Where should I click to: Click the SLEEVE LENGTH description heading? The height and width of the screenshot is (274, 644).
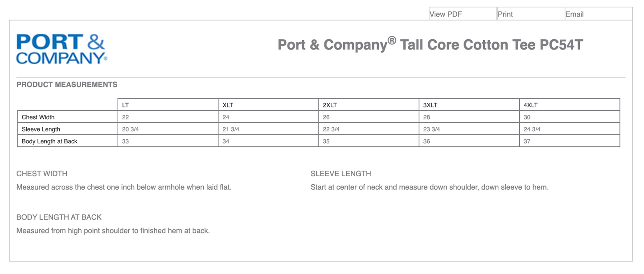click(341, 174)
